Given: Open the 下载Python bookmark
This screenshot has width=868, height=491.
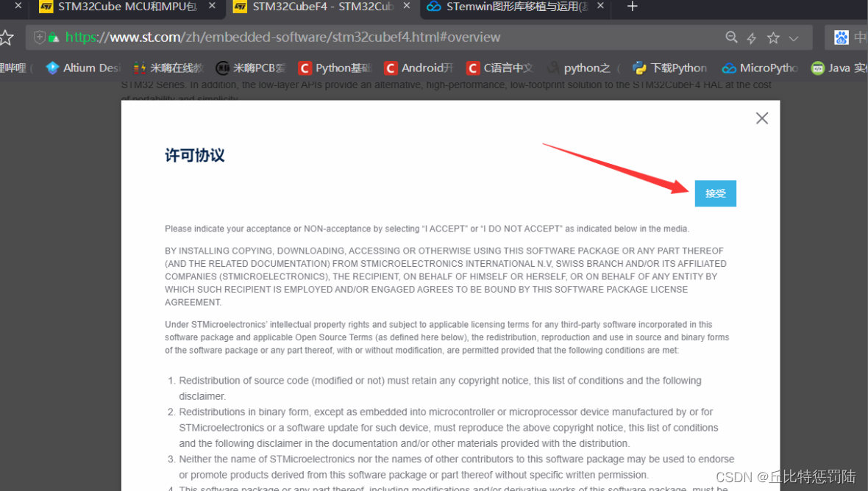Looking at the screenshot, I should pyautogui.click(x=670, y=68).
